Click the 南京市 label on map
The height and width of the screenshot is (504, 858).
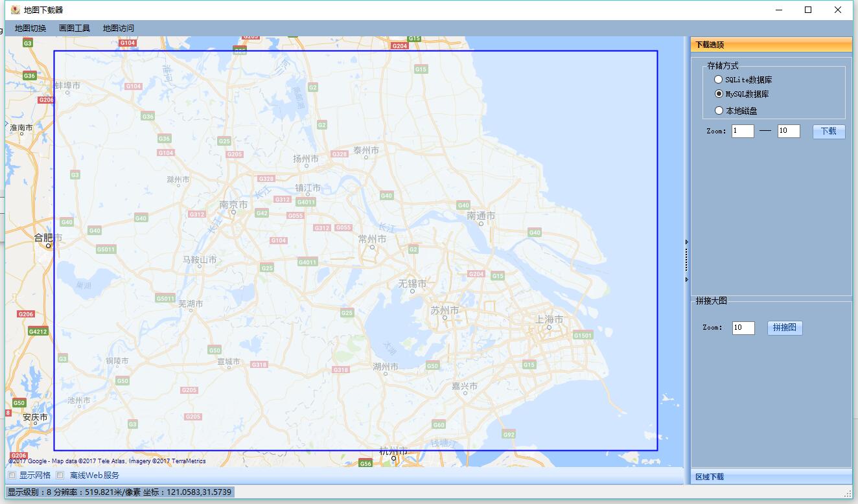click(x=233, y=205)
